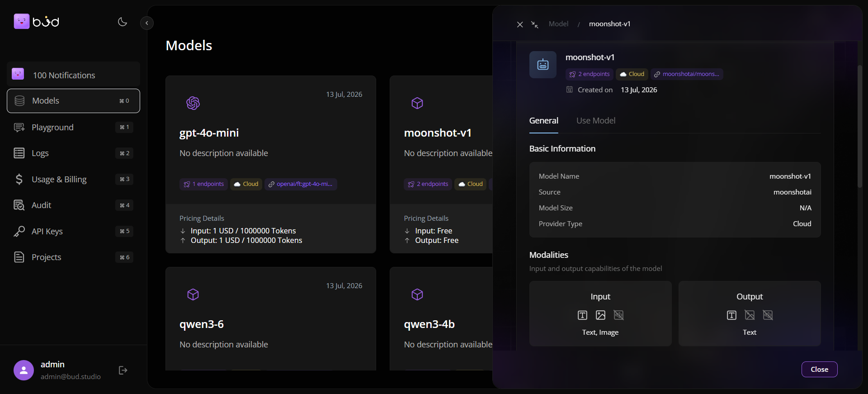Select Models in the sidebar
This screenshot has height=394, width=868.
(74, 101)
